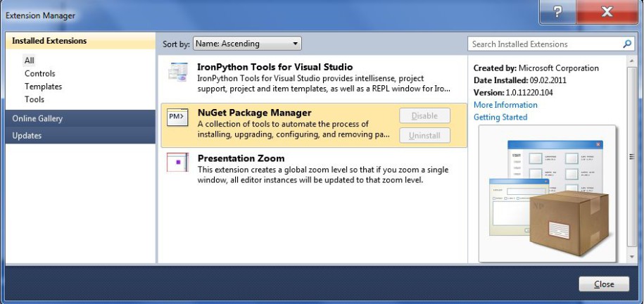Click the details pane scroll up arrow

pyautogui.click(x=631, y=61)
